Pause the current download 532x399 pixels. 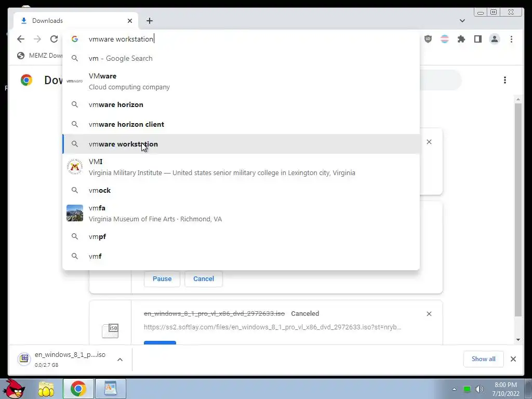162,278
